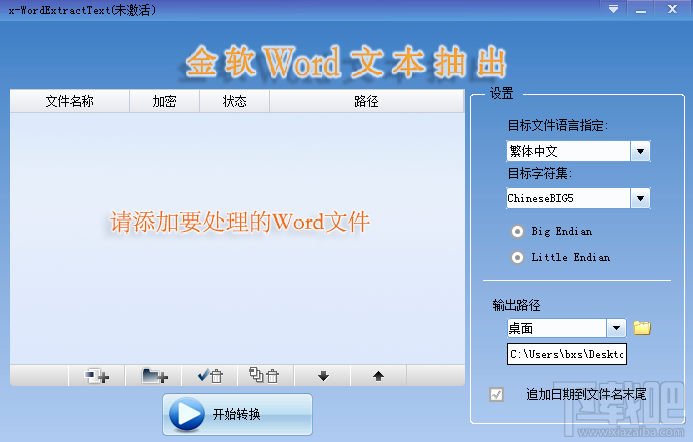The height and width of the screenshot is (442, 693).
Task: Open the ChineseBIG5 charset dropdown
Action: pos(640,198)
